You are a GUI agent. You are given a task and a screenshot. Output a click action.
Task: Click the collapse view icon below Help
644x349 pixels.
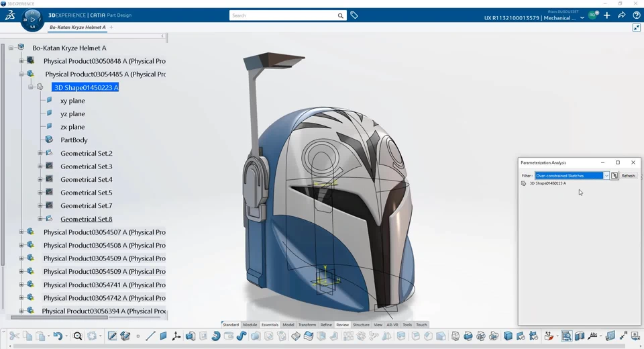coord(636,28)
